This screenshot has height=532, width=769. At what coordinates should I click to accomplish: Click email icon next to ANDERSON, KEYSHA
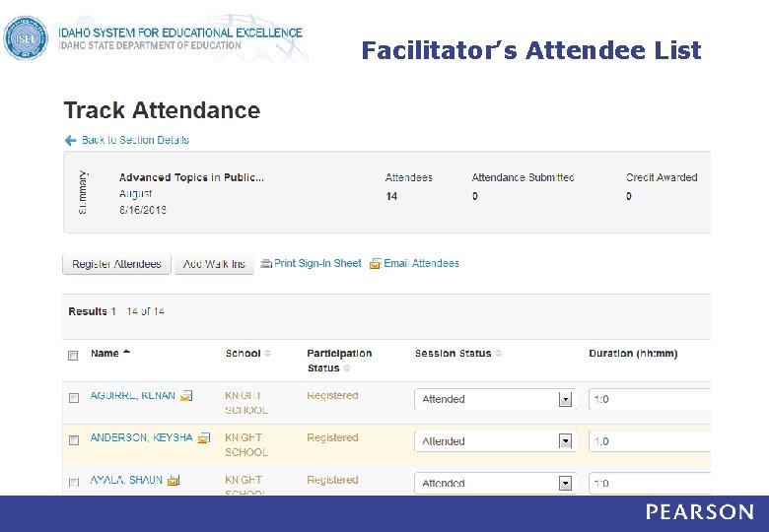204,438
